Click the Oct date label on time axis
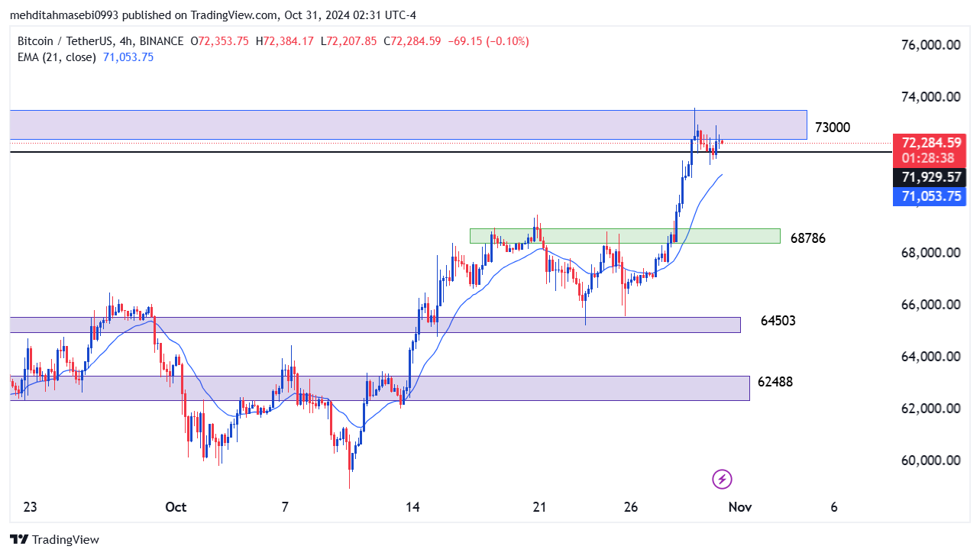 coord(176,507)
